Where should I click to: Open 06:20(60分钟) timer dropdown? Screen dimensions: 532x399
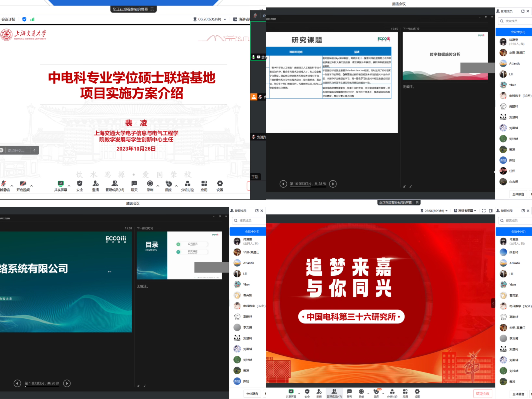click(x=210, y=19)
